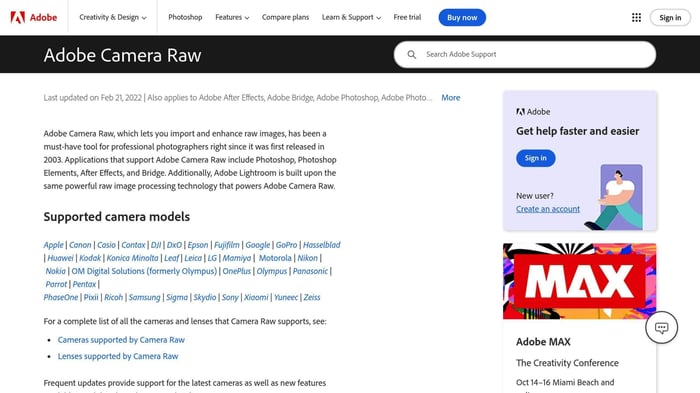Jump to Motorola camera models
This screenshot has width=700, height=393.
point(275,258)
